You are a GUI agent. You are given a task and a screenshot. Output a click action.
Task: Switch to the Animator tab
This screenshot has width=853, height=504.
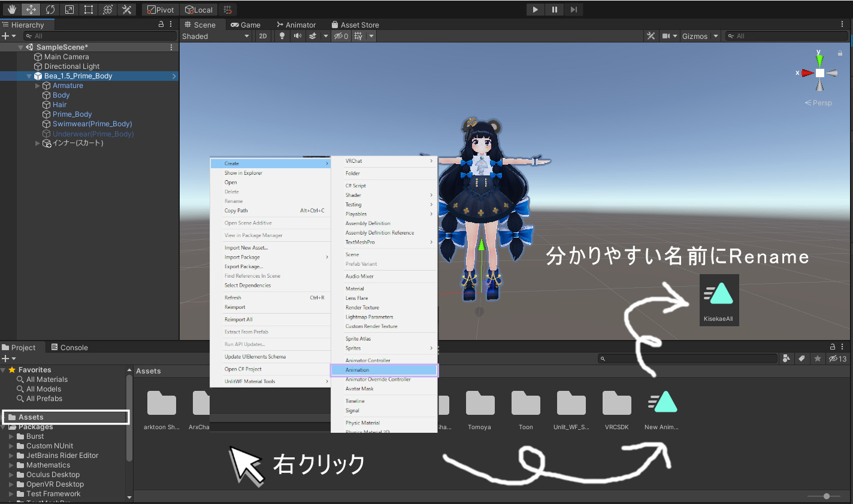pos(296,25)
